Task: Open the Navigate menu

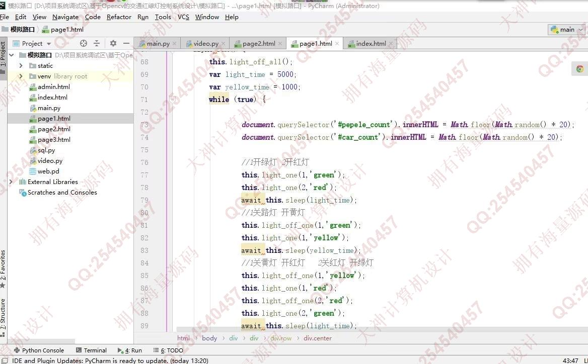Action: click(x=65, y=17)
